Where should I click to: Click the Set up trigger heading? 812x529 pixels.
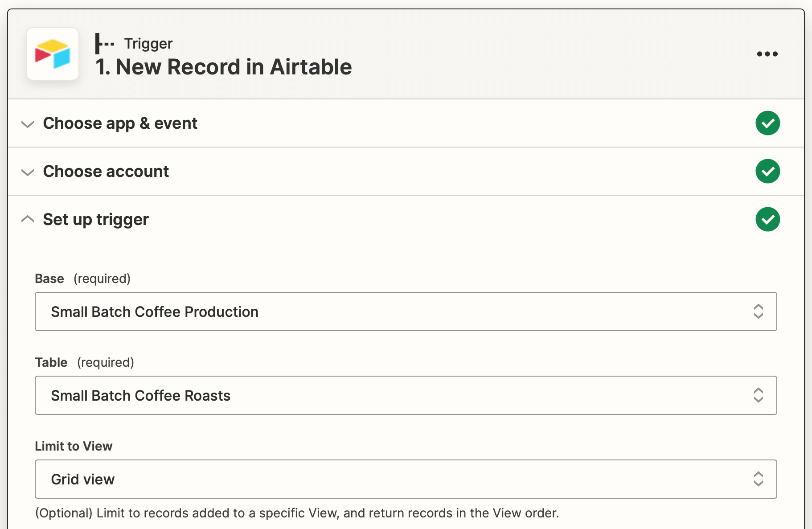click(x=96, y=219)
